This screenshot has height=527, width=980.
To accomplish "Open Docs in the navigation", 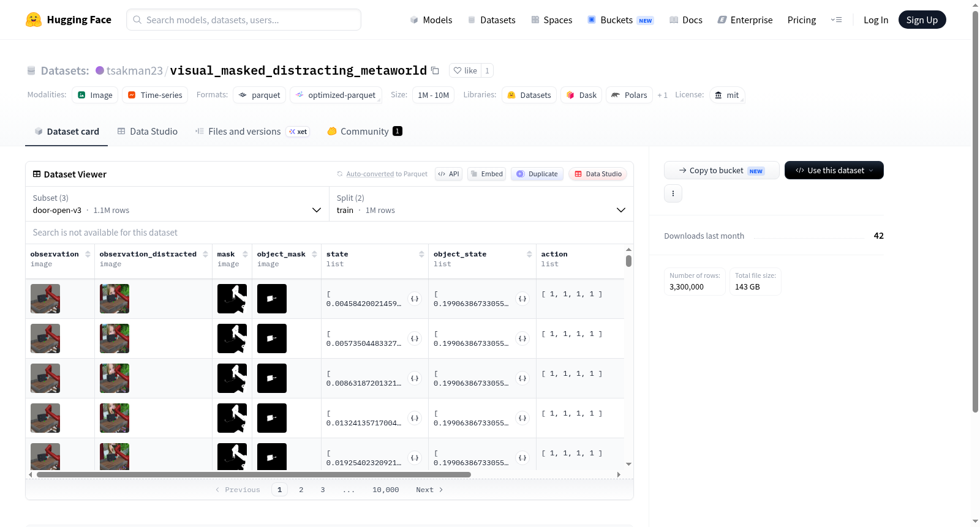I will coord(685,20).
